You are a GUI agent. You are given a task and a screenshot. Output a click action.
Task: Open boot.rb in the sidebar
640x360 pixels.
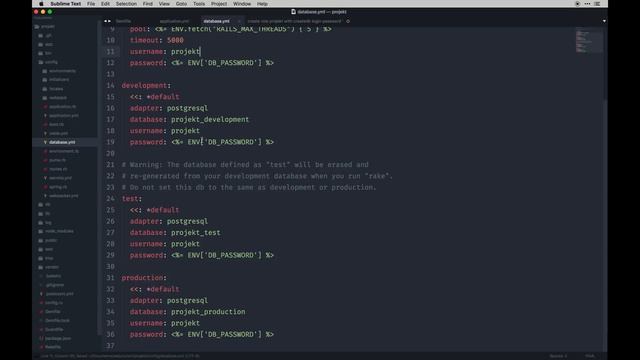[x=53, y=124]
